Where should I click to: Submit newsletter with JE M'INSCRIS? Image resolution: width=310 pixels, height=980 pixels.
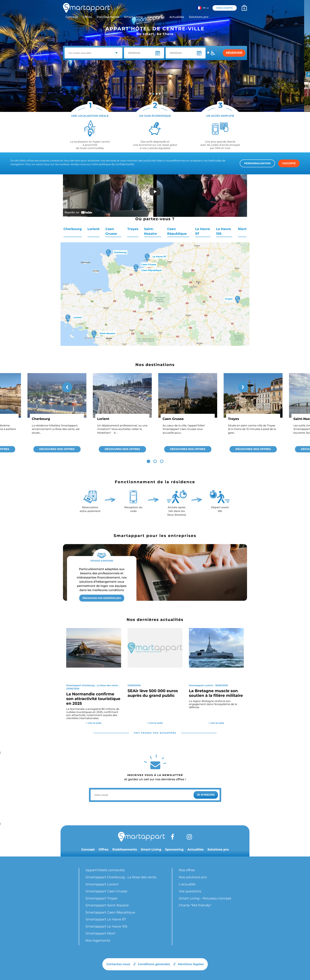click(206, 795)
